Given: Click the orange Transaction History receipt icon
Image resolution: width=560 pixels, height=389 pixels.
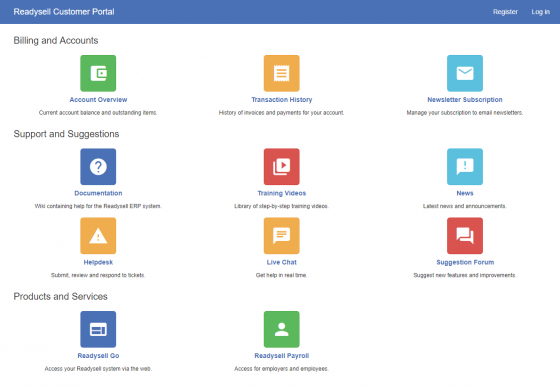Looking at the screenshot, I should (x=281, y=73).
